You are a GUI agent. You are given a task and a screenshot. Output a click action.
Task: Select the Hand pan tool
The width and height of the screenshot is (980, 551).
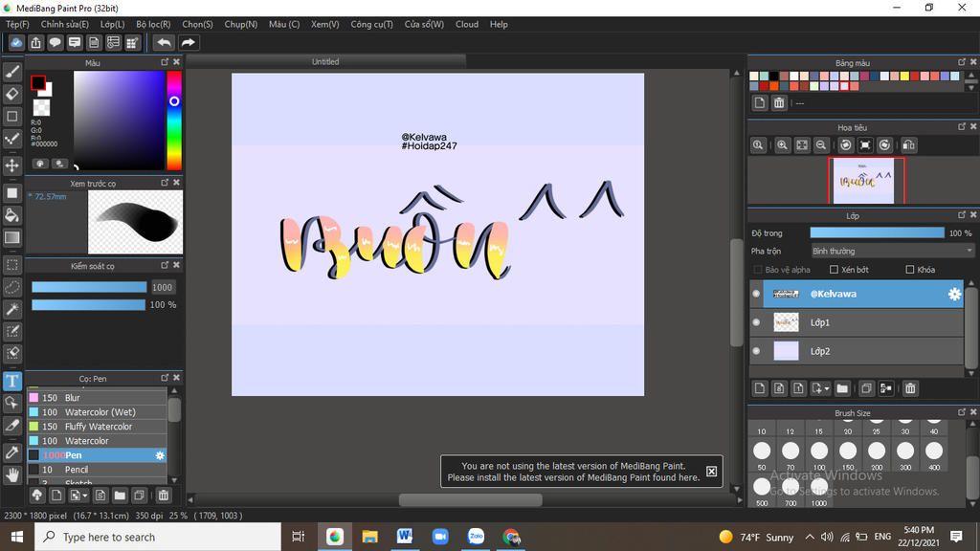(11, 475)
